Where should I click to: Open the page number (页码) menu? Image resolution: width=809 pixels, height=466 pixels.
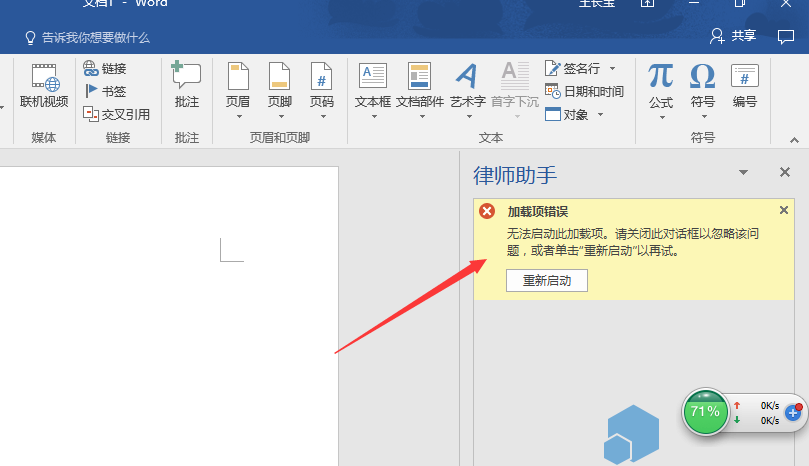coord(321,85)
